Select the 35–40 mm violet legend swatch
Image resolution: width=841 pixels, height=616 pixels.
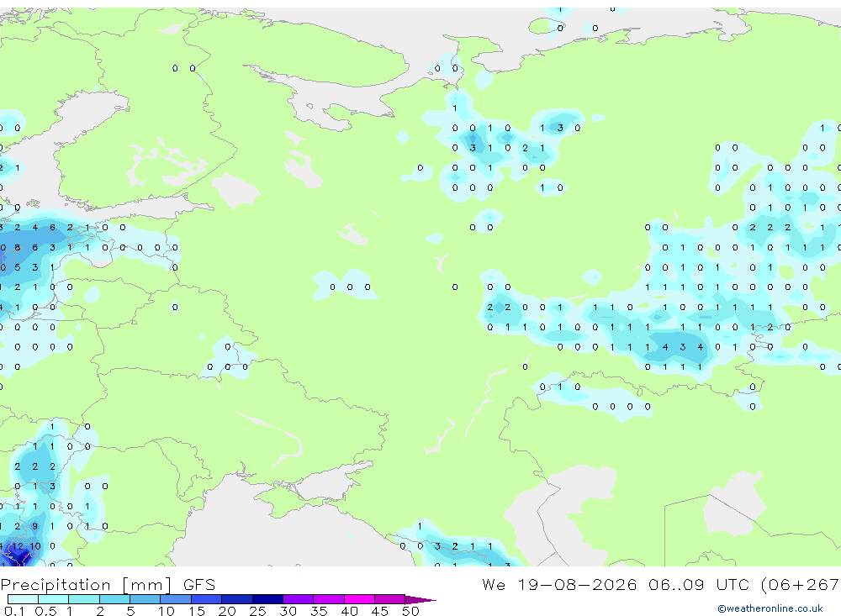pyautogui.click(x=329, y=599)
